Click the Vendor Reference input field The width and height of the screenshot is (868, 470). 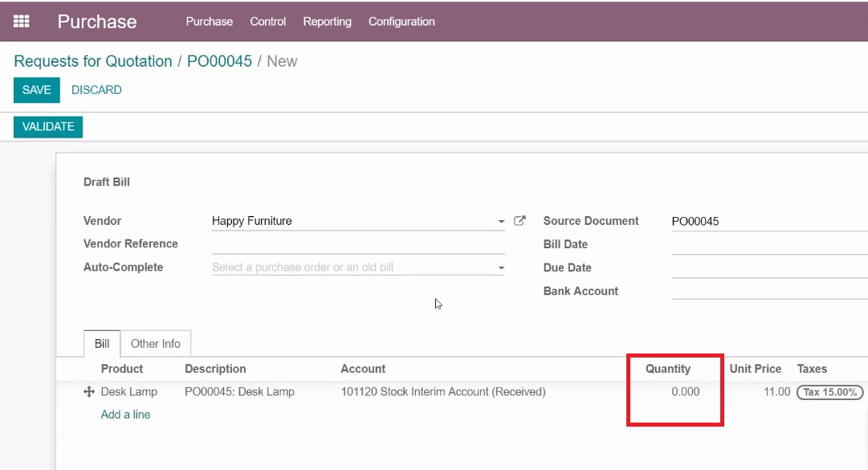pyautogui.click(x=358, y=244)
